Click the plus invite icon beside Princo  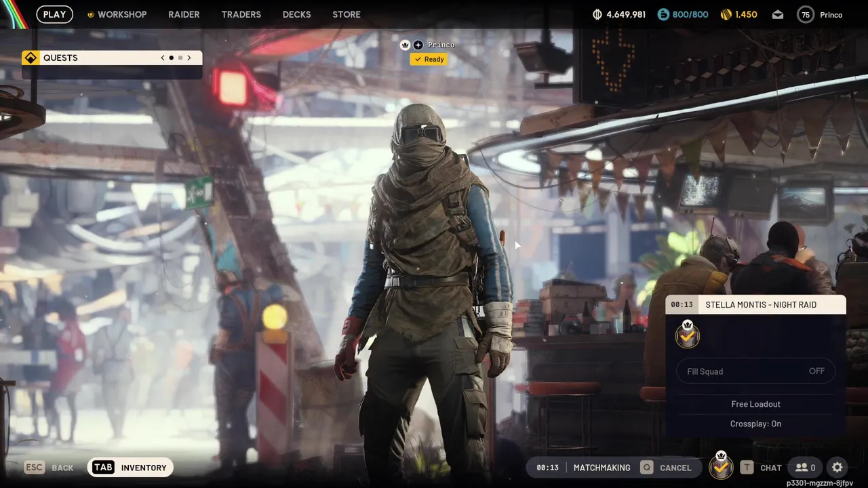pyautogui.click(x=418, y=45)
